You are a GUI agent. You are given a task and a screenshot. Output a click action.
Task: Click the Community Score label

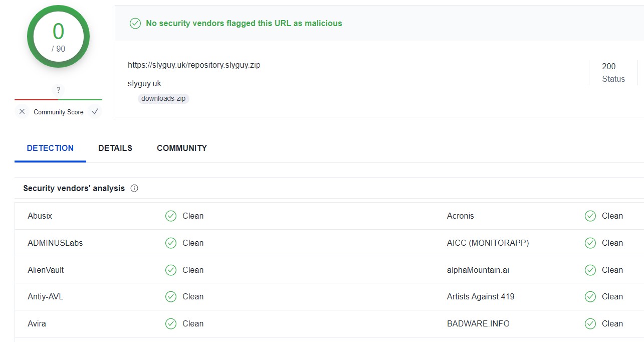(58, 112)
